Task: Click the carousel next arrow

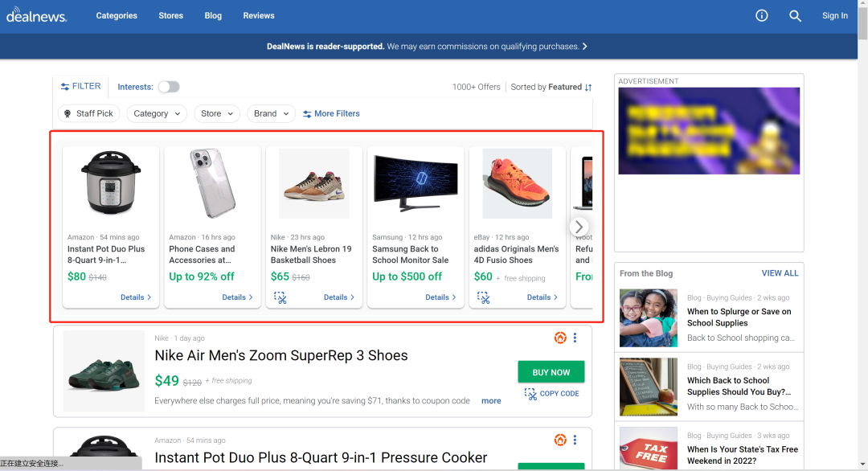Action: pos(579,227)
